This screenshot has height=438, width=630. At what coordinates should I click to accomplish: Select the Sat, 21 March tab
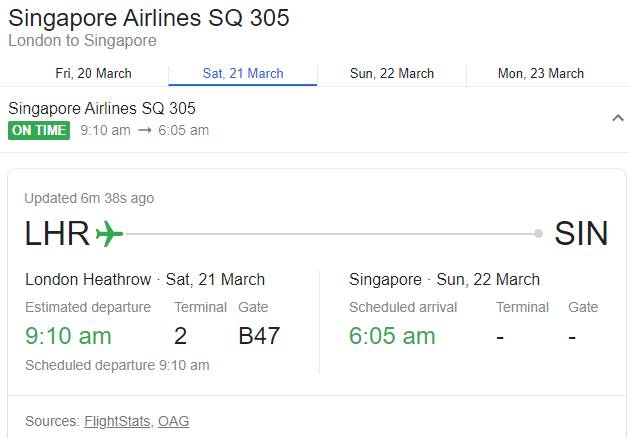[243, 73]
